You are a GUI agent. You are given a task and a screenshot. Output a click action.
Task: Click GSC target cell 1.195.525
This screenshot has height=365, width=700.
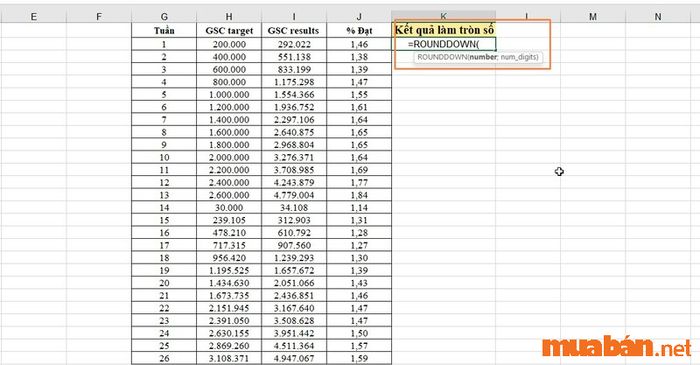click(x=229, y=270)
